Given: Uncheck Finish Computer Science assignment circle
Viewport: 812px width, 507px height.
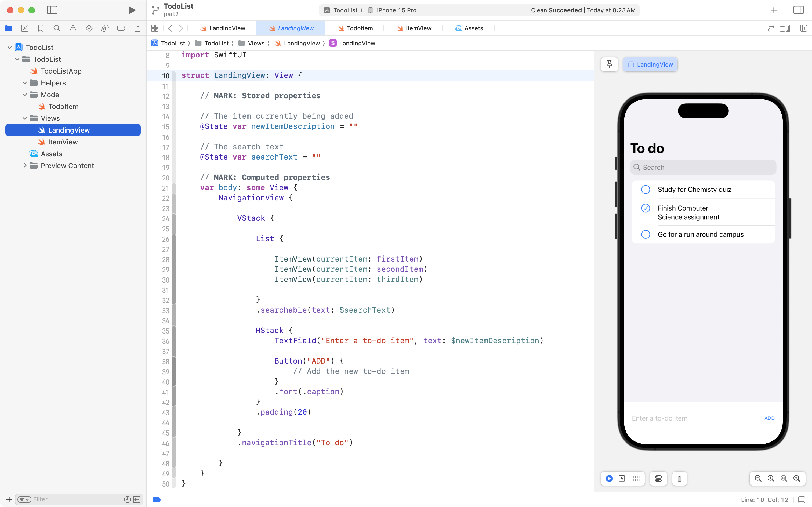Looking at the screenshot, I should click(645, 208).
